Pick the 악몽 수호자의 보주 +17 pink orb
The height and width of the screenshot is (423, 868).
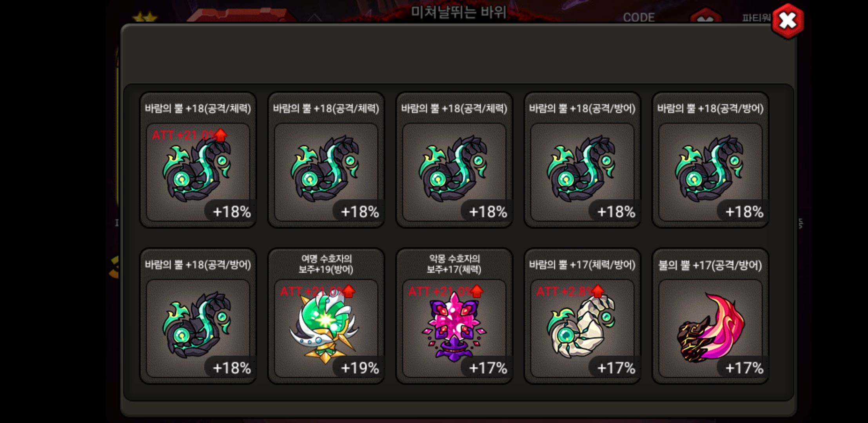pos(454,316)
